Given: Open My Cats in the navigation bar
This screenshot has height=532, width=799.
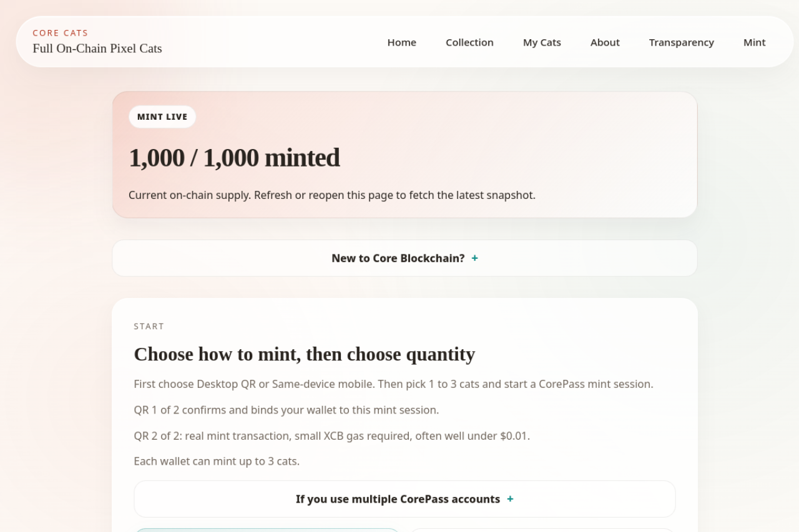Looking at the screenshot, I should pos(542,42).
